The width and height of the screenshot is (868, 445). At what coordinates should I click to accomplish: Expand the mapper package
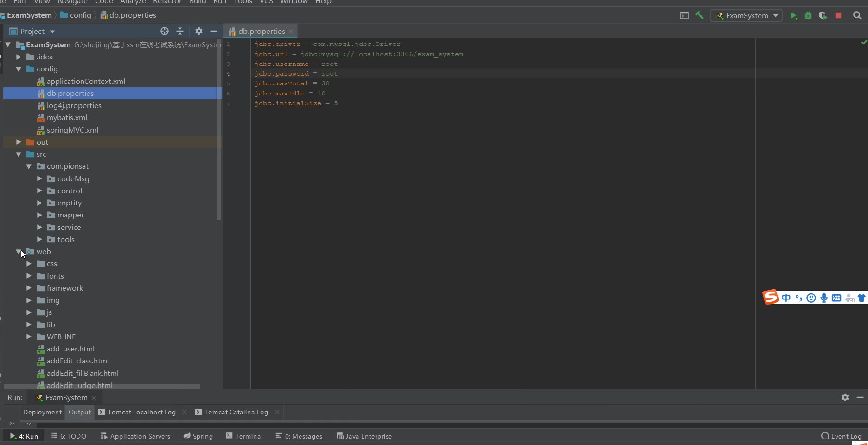(x=39, y=215)
